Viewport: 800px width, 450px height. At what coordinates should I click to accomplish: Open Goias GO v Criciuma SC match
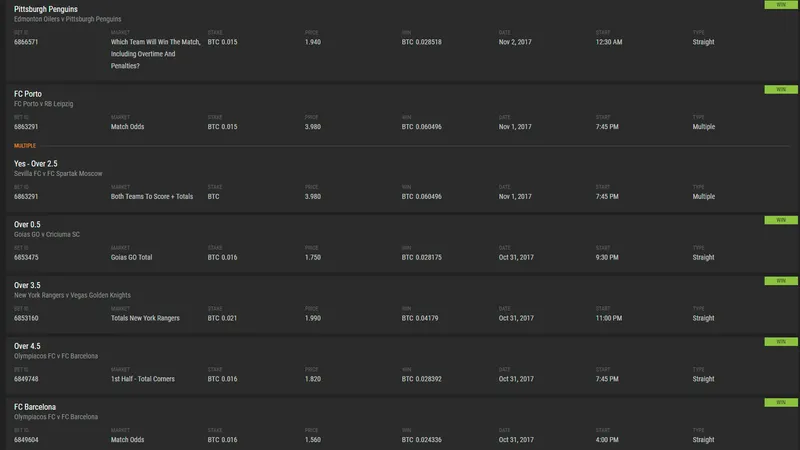(47, 234)
